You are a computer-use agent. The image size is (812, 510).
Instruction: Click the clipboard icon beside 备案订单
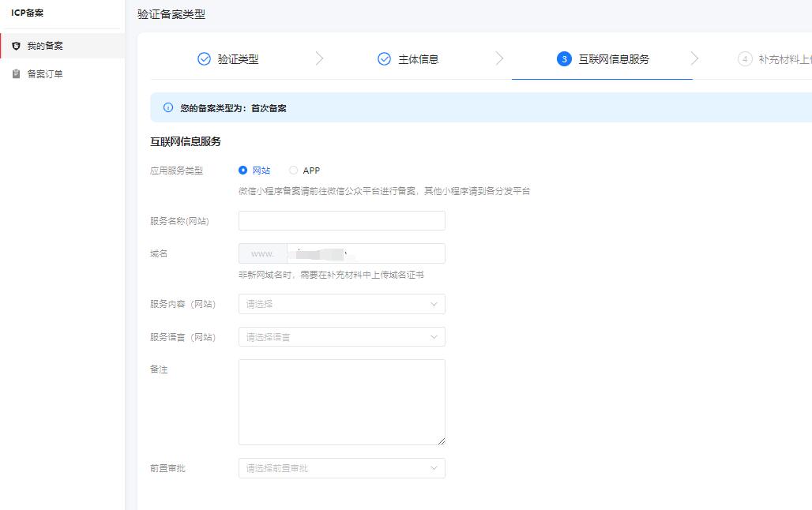click(16, 73)
